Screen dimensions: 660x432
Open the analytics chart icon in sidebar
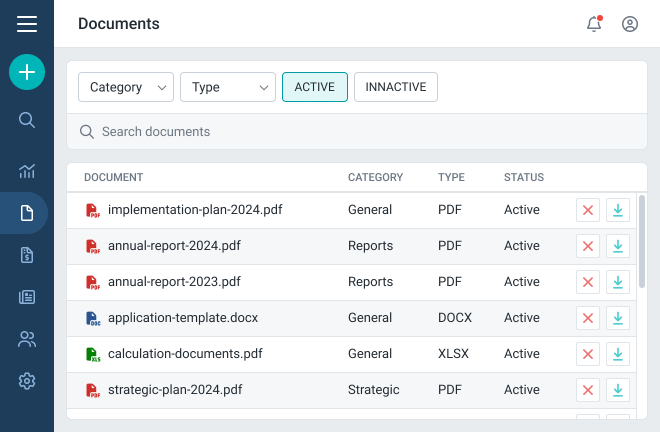27,171
